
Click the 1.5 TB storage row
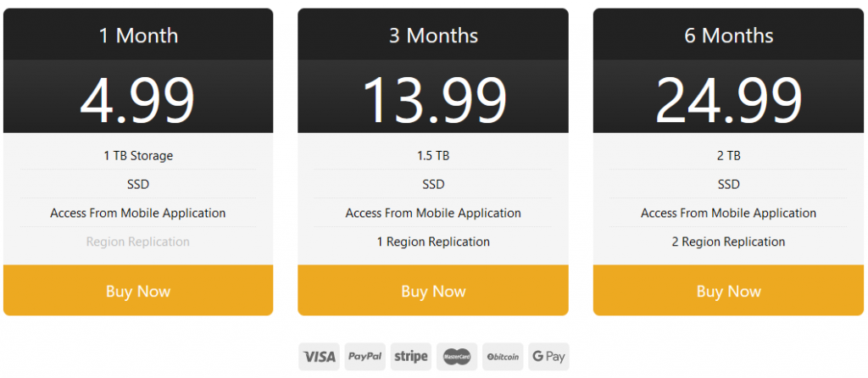click(x=433, y=155)
